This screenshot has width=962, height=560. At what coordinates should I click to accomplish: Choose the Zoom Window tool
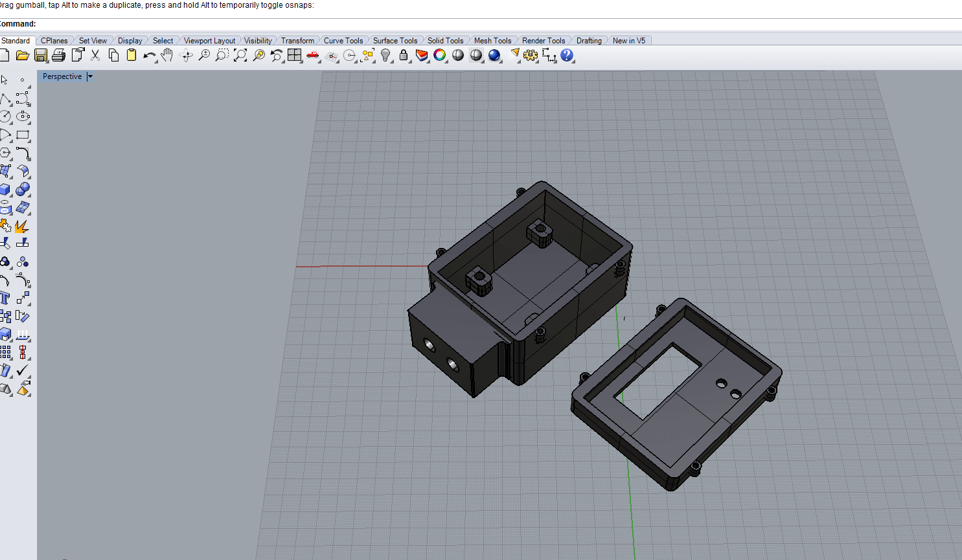222,56
